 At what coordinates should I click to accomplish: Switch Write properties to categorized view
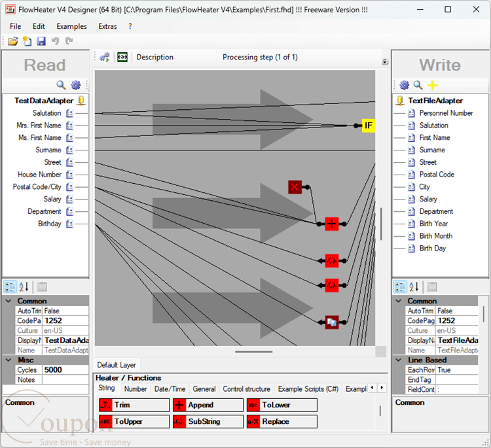[x=400, y=286]
